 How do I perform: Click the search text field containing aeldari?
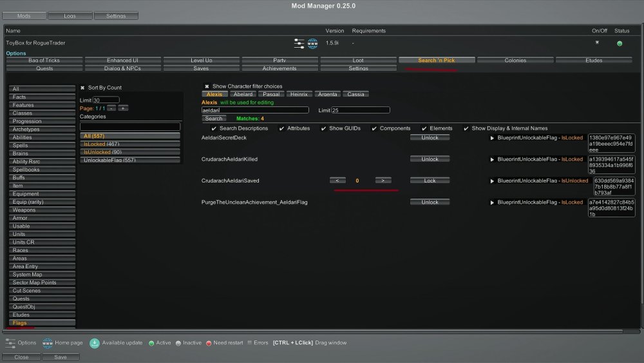coord(255,110)
